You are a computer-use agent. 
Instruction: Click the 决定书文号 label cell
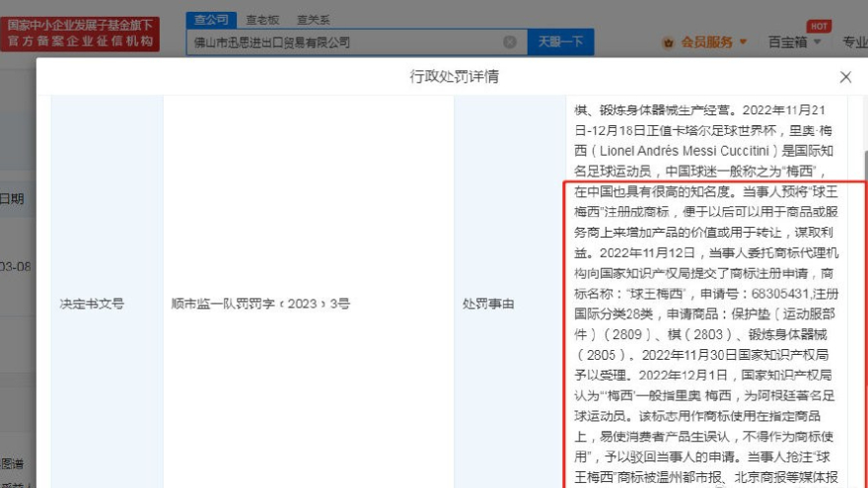(x=92, y=305)
